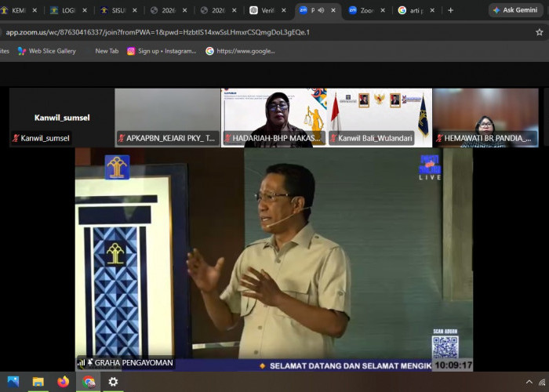This screenshot has height=392, width=549.
Task: Click muted mic icon on HEMAWATI
Action: click(439, 138)
